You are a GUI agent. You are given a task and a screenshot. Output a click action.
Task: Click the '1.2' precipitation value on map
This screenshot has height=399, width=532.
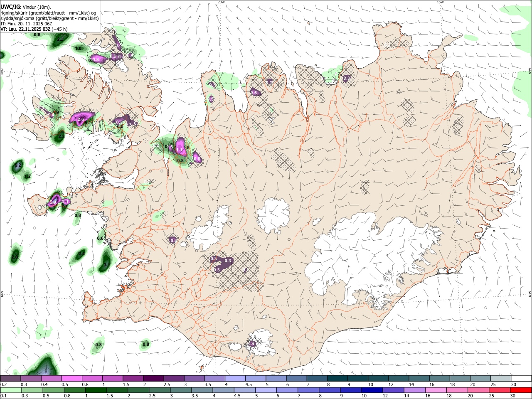click(28, 177)
